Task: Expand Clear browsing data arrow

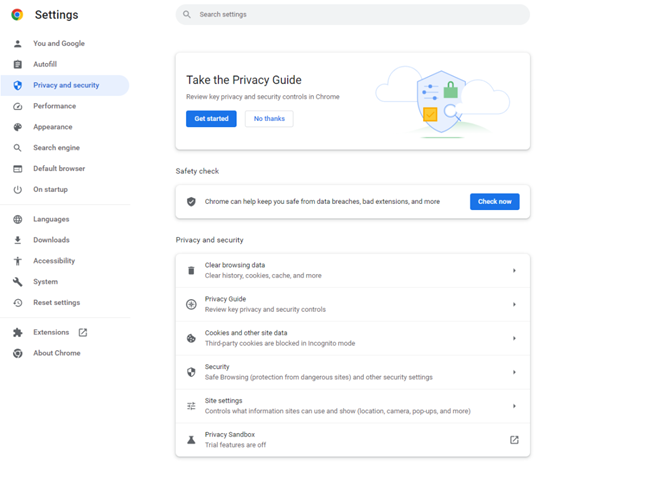Action: (x=514, y=270)
